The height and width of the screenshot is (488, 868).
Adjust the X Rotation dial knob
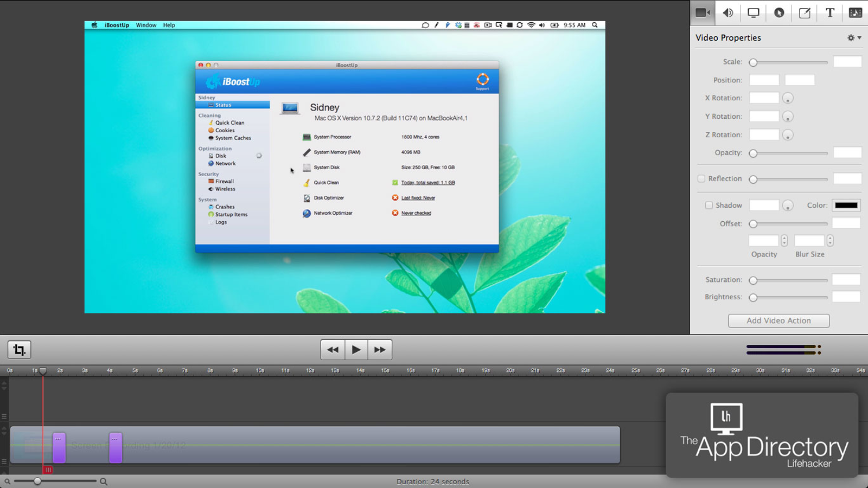pyautogui.click(x=788, y=98)
